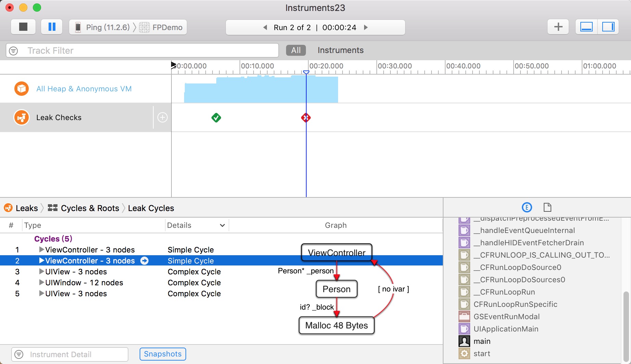Screen dimensions: 631x364
Task: Click the Track Filter icon
Action: point(13,51)
